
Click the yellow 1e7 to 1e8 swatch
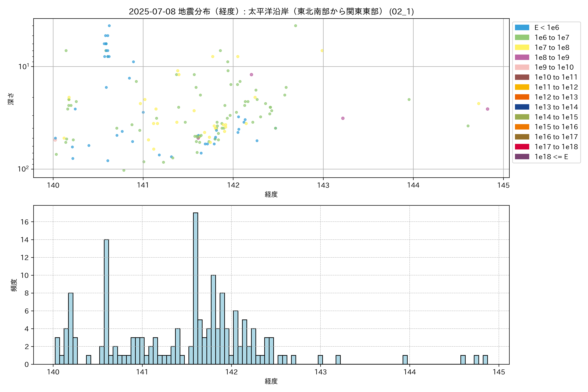coord(522,48)
